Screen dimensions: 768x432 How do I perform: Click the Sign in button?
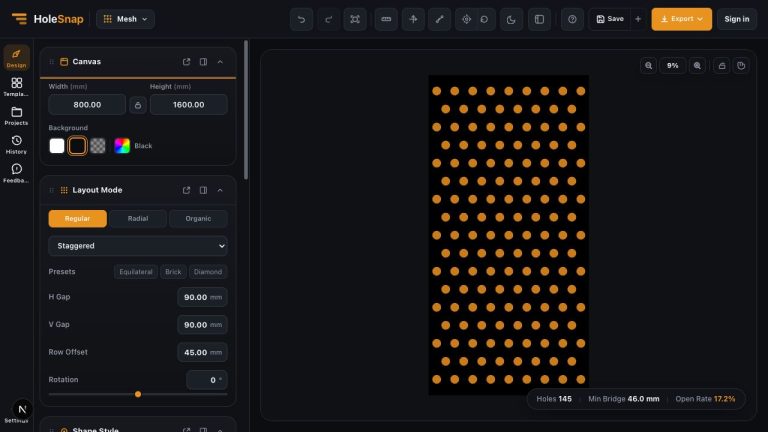coord(737,19)
